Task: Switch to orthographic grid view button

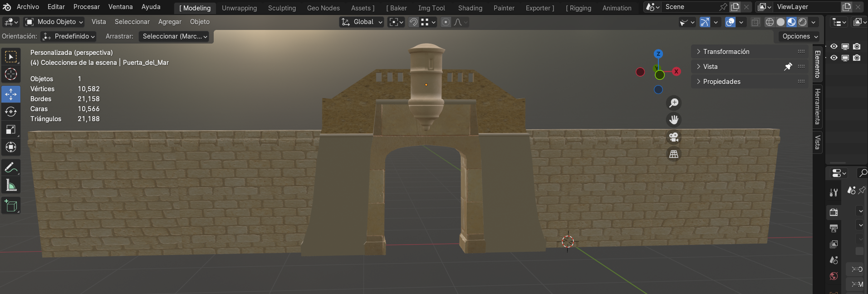Action: (x=674, y=154)
